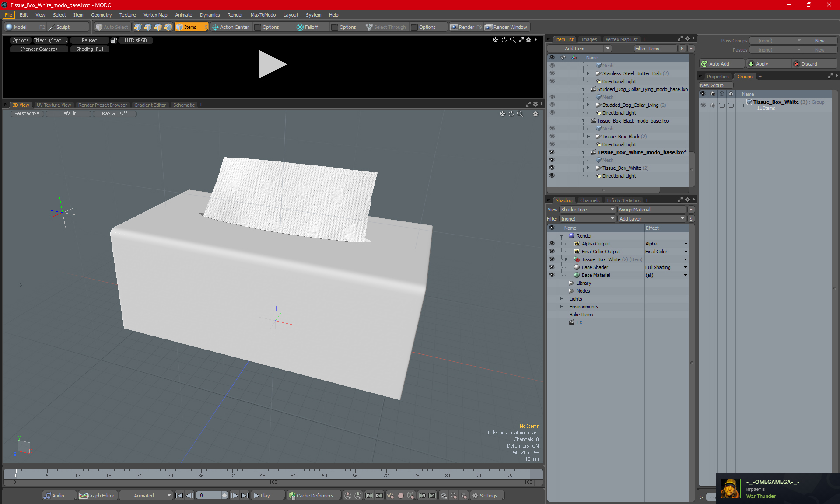840x504 pixels.
Task: Select Vertices selection mode icon
Action: click(138, 27)
